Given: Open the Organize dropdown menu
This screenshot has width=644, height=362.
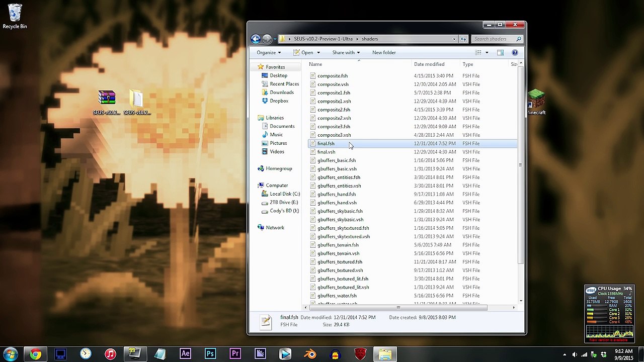Looking at the screenshot, I should point(269,52).
